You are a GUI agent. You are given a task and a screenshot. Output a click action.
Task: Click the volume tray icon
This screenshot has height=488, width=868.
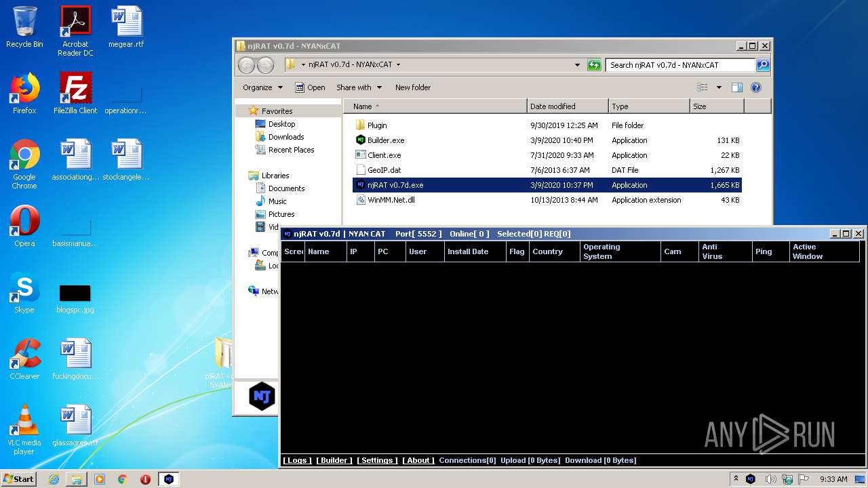tap(771, 479)
